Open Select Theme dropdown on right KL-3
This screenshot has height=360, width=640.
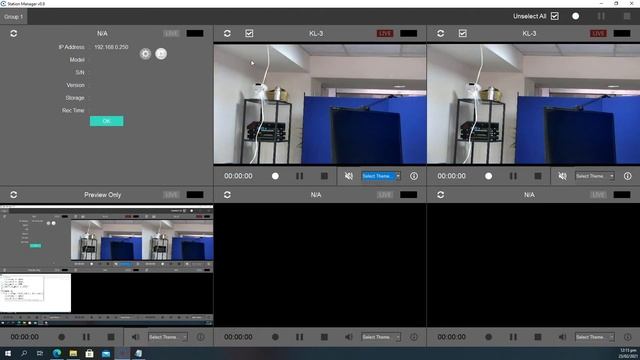595,176
